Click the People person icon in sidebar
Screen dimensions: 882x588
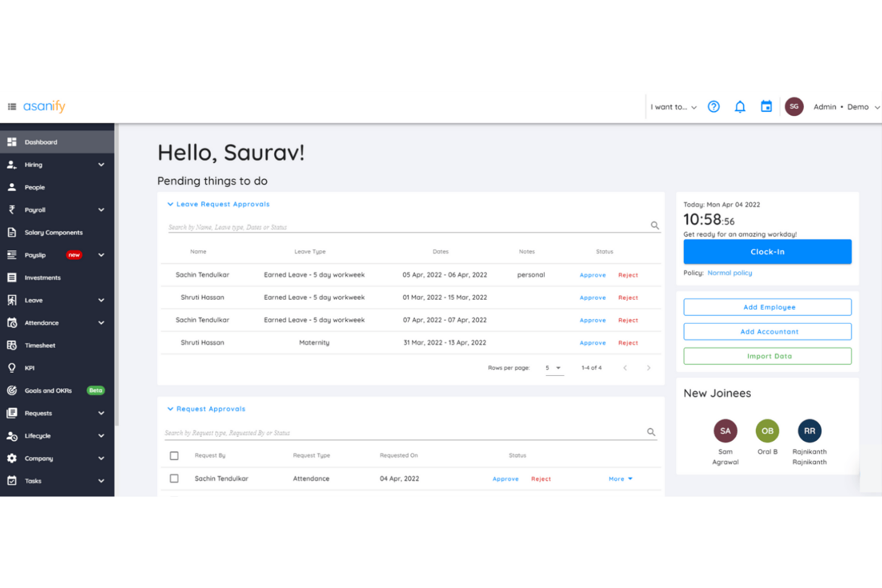point(12,187)
